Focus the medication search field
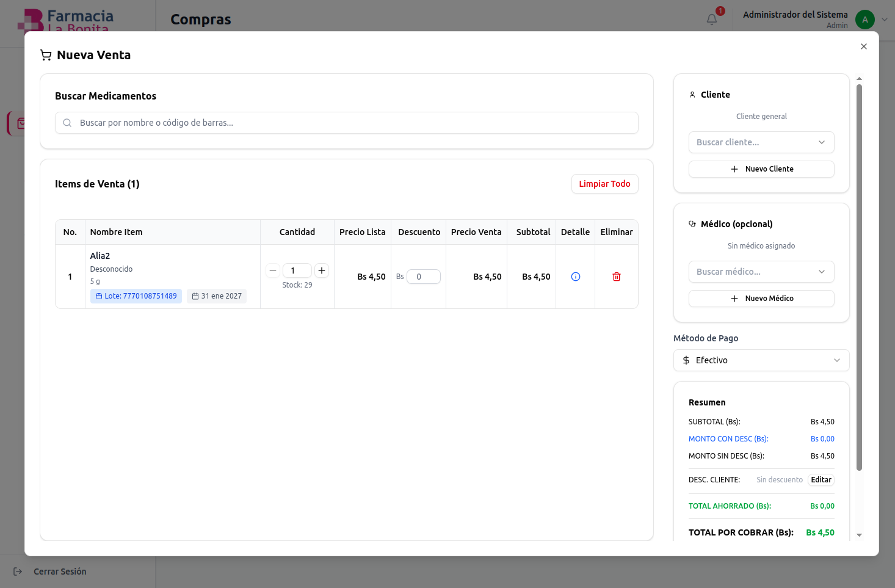 coord(347,123)
